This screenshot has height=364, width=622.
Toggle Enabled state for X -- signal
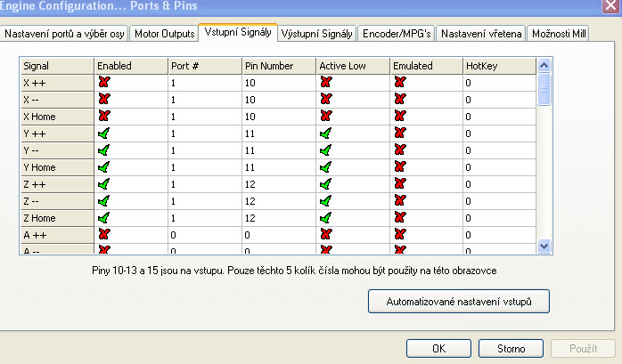pyautogui.click(x=103, y=99)
